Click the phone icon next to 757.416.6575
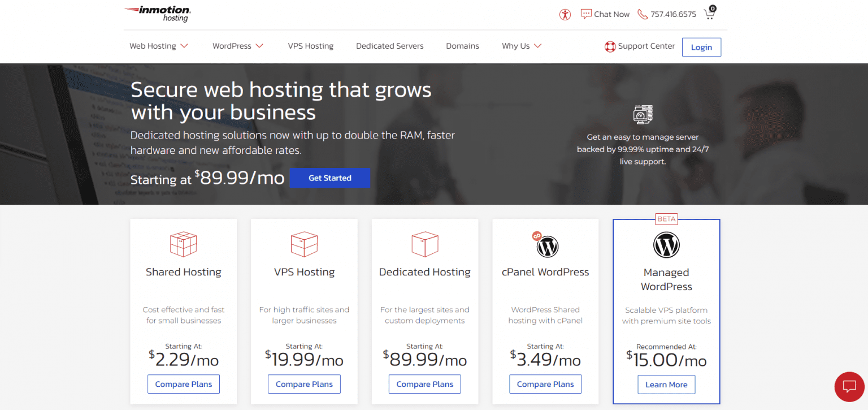868x410 pixels. click(642, 14)
